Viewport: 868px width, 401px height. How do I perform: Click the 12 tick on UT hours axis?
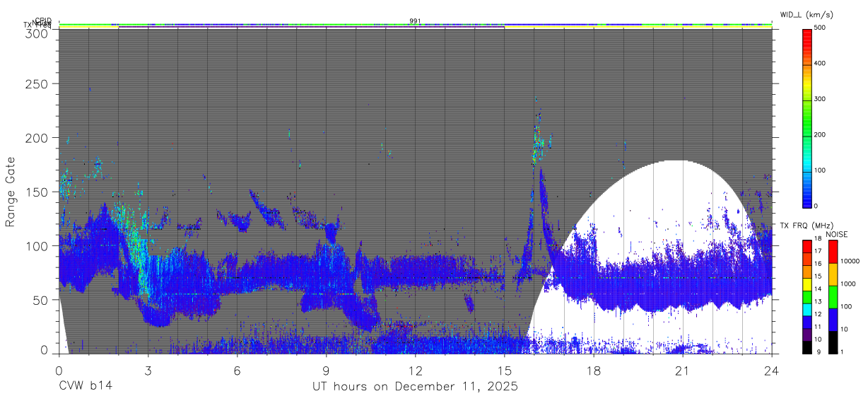click(415, 370)
